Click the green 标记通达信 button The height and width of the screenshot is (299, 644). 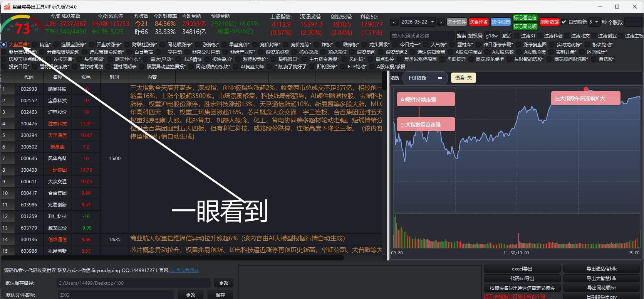pos(525,18)
